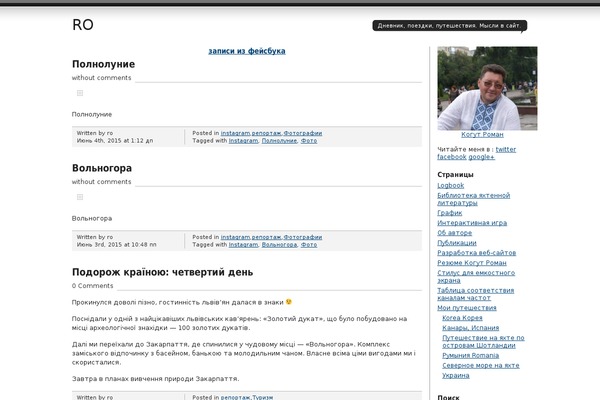This screenshot has width=600, height=400.
Task: Open the RO blog title
Action: click(x=83, y=25)
